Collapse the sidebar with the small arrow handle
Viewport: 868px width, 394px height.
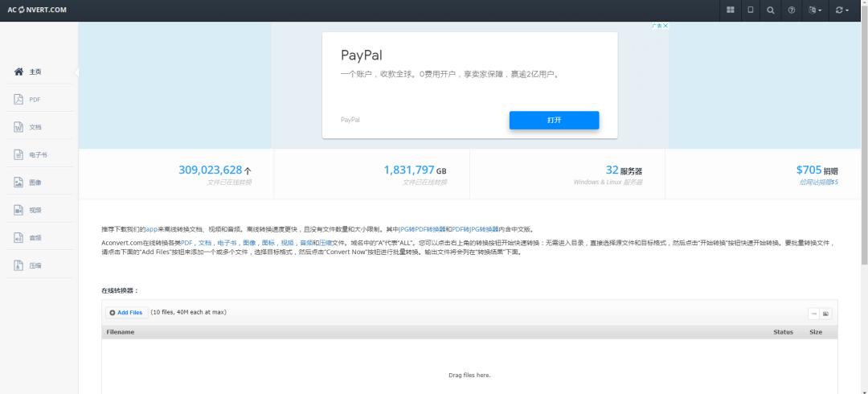76,72
